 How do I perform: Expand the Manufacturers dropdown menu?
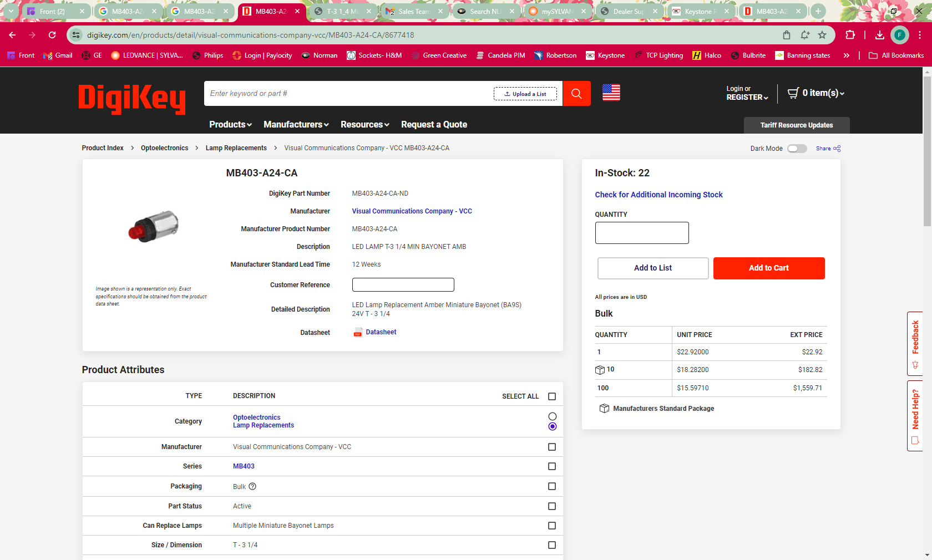(296, 125)
